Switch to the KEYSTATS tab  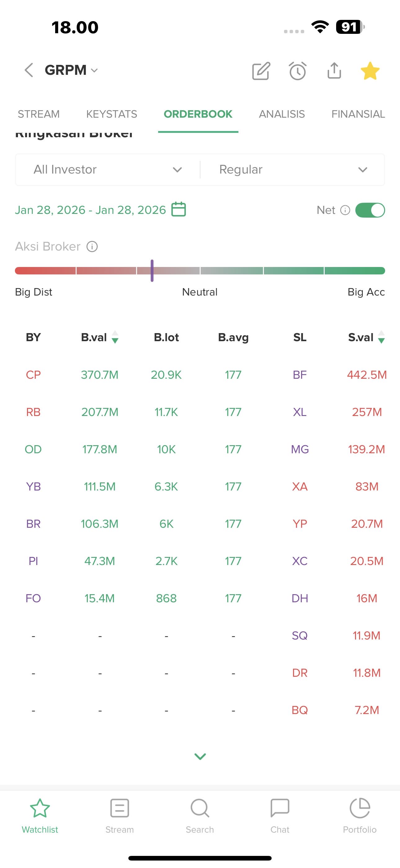click(x=111, y=114)
